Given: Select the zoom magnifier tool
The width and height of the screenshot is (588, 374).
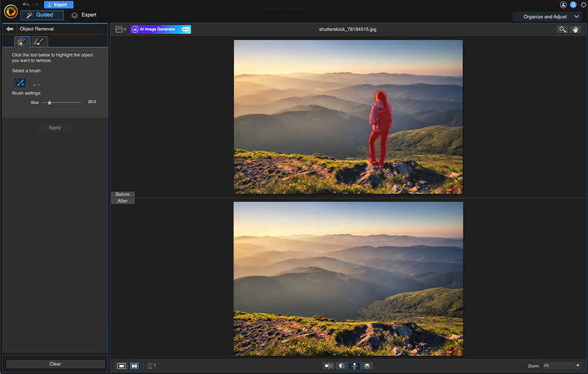Looking at the screenshot, I should (x=562, y=29).
